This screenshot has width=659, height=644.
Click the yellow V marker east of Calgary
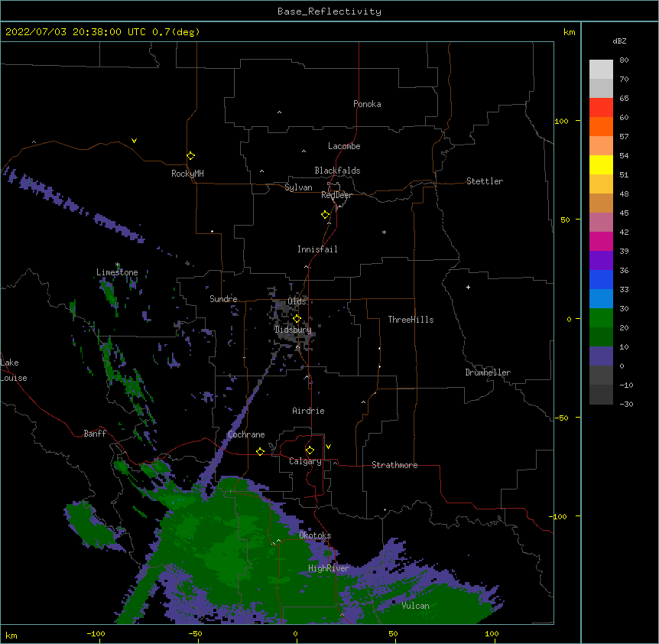[328, 447]
